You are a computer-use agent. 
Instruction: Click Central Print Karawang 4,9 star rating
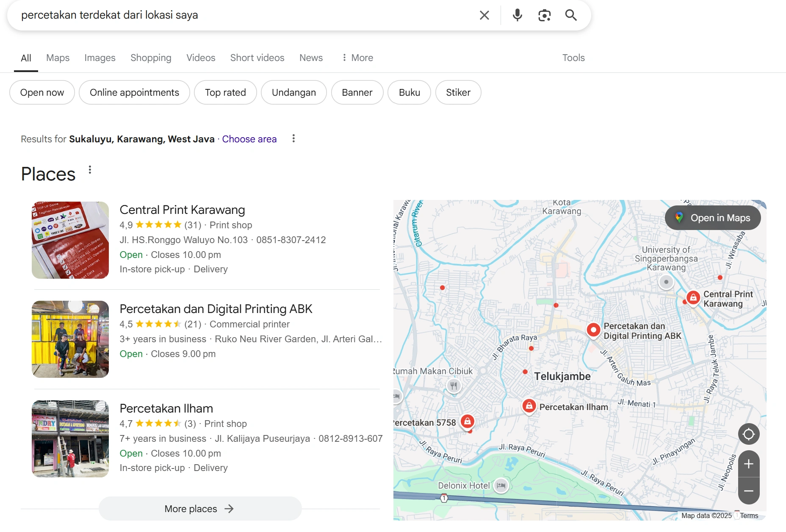click(158, 225)
